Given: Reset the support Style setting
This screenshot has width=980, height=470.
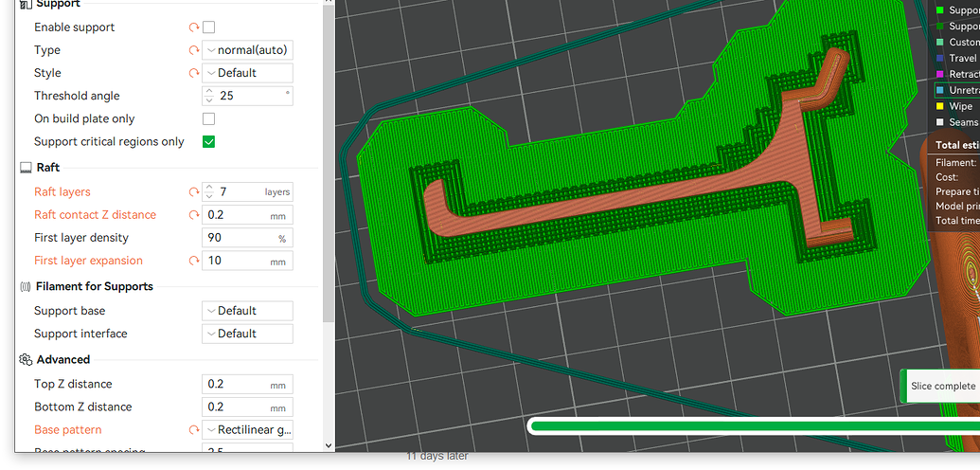Looking at the screenshot, I should click(194, 73).
